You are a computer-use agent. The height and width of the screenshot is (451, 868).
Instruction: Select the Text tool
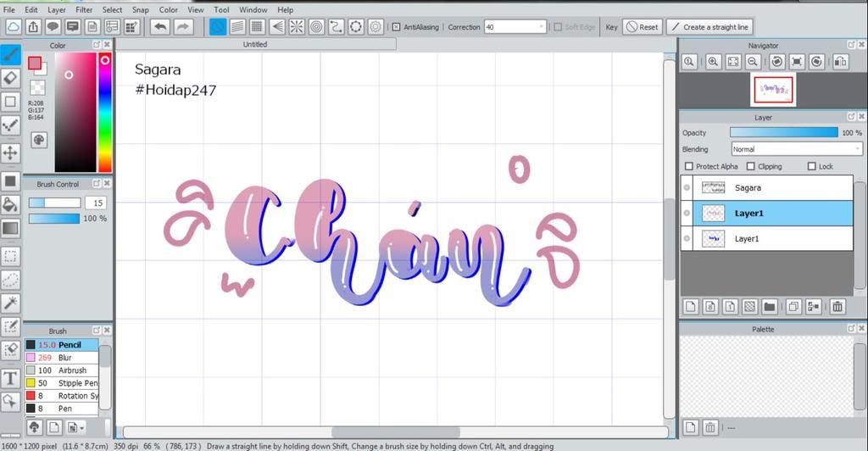[10, 378]
